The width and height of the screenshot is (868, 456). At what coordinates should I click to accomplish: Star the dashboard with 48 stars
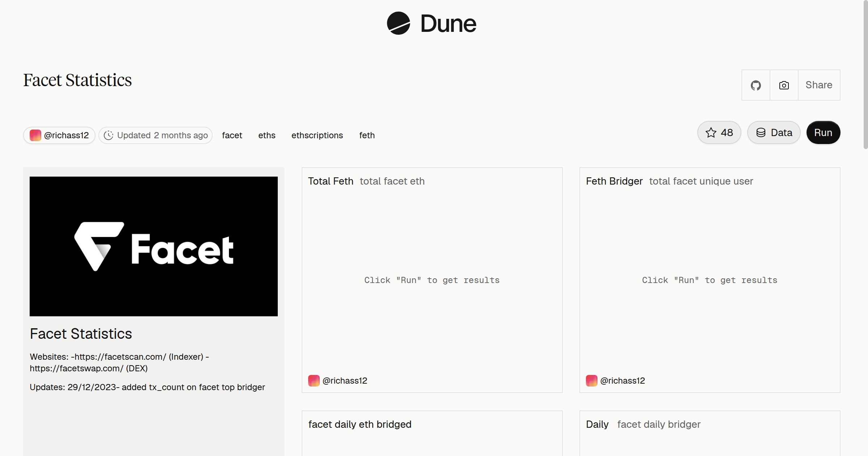click(719, 132)
